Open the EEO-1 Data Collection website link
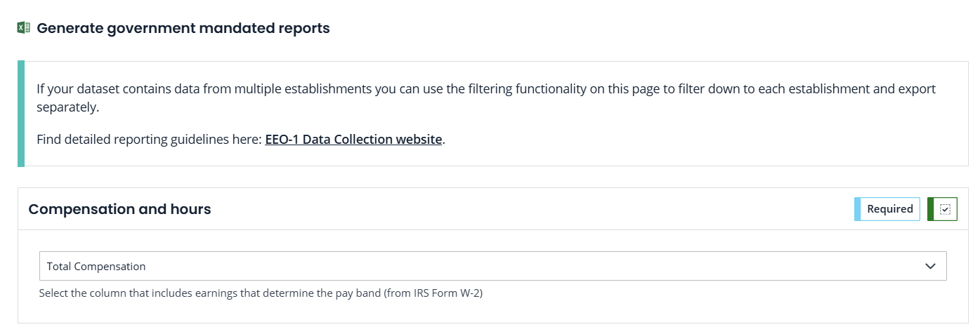 click(x=353, y=140)
